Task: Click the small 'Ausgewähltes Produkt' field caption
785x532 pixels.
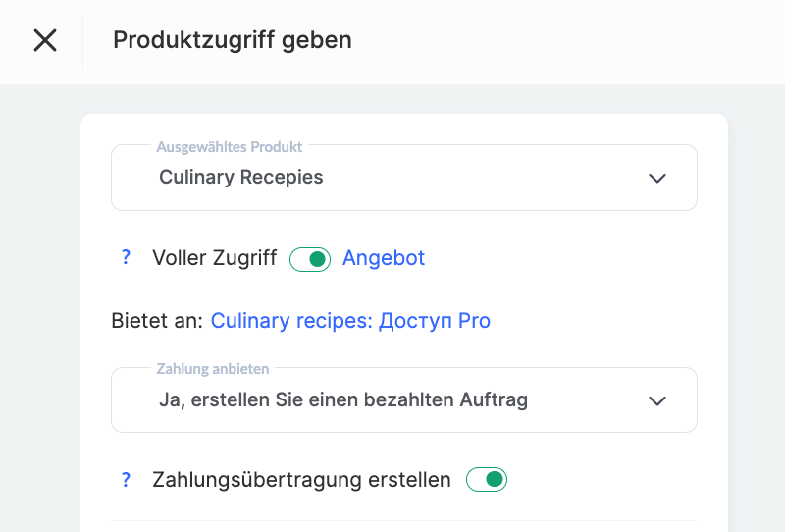Action: click(x=230, y=147)
